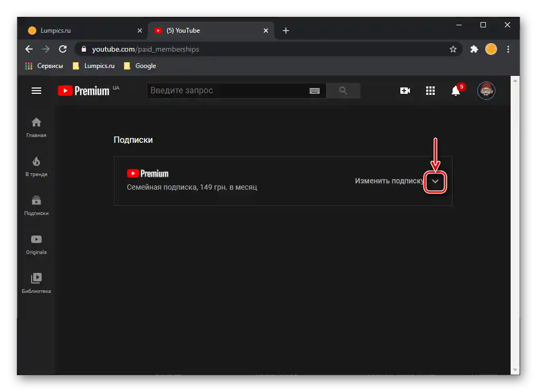The width and height of the screenshot is (537, 392).
Task: Click the browser forward arrow
Action: tap(45, 49)
